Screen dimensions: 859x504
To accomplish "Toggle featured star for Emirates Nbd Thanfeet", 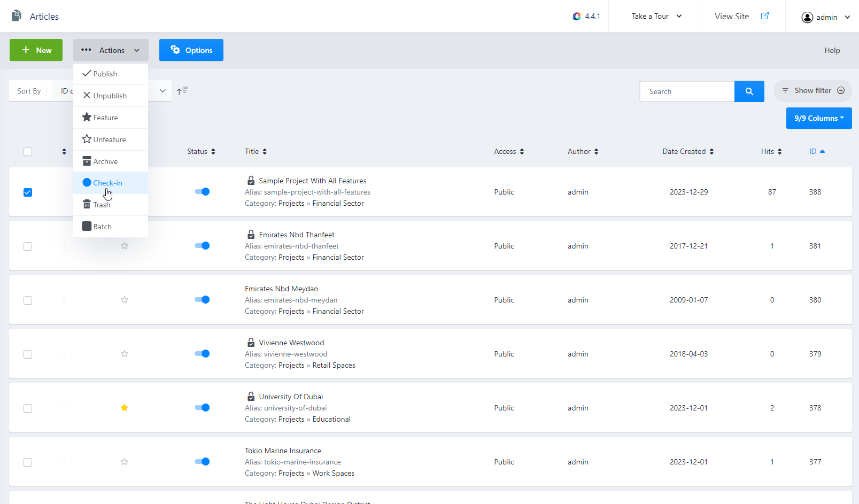I will [x=125, y=246].
